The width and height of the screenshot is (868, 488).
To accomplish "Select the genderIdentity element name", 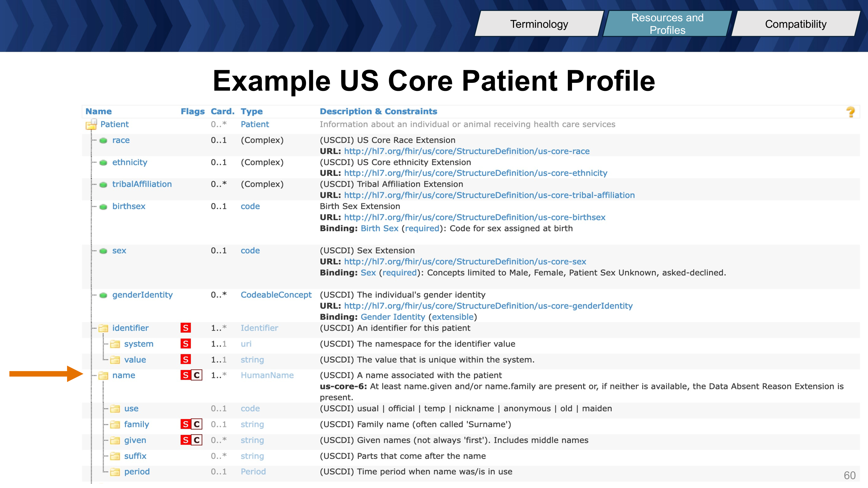I will [142, 295].
